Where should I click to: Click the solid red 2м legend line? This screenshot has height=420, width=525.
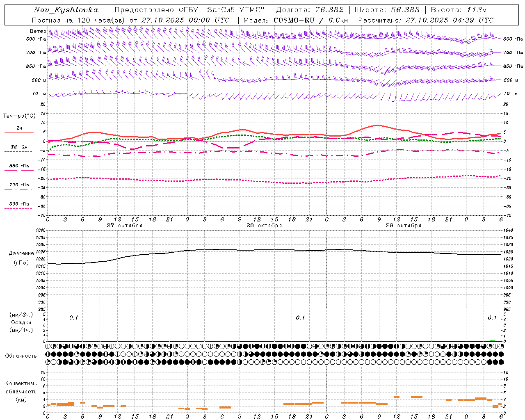tap(19, 132)
